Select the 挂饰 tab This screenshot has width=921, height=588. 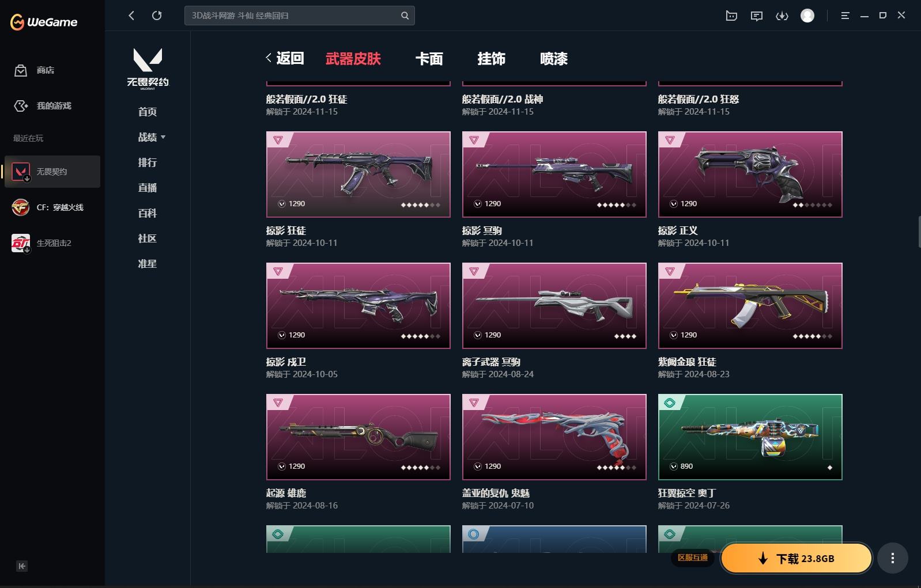coord(492,59)
